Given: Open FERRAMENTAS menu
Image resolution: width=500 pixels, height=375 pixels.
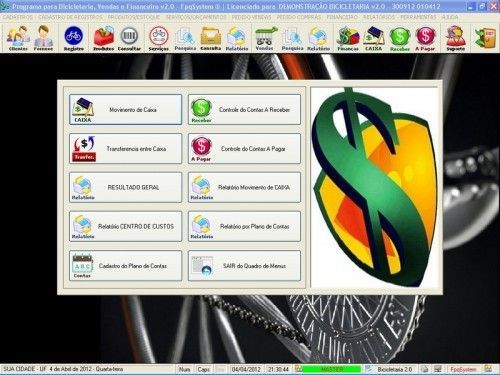Looking at the screenshot, I should coord(418,17).
